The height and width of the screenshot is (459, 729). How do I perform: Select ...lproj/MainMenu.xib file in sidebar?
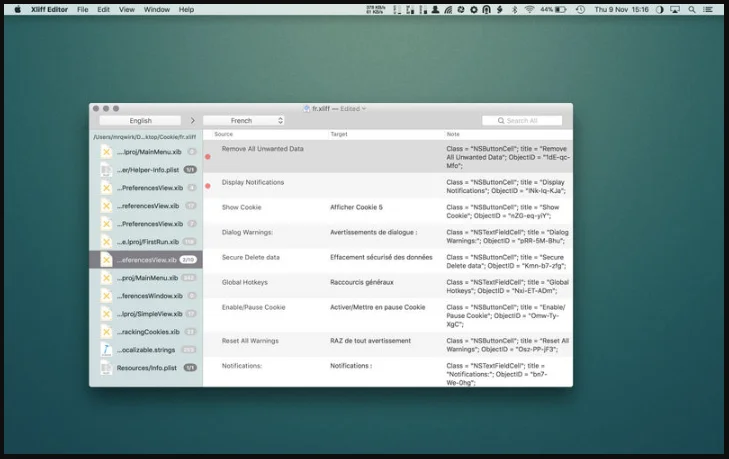146,152
